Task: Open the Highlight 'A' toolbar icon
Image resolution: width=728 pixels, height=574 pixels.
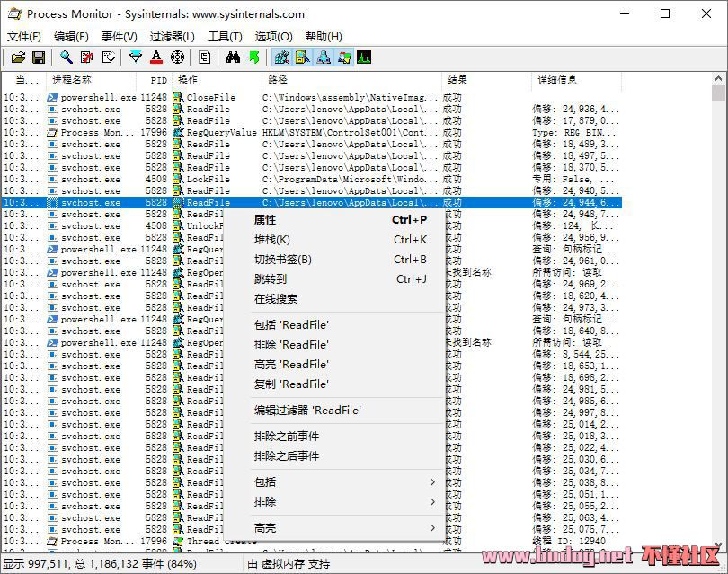Action: tap(156, 57)
